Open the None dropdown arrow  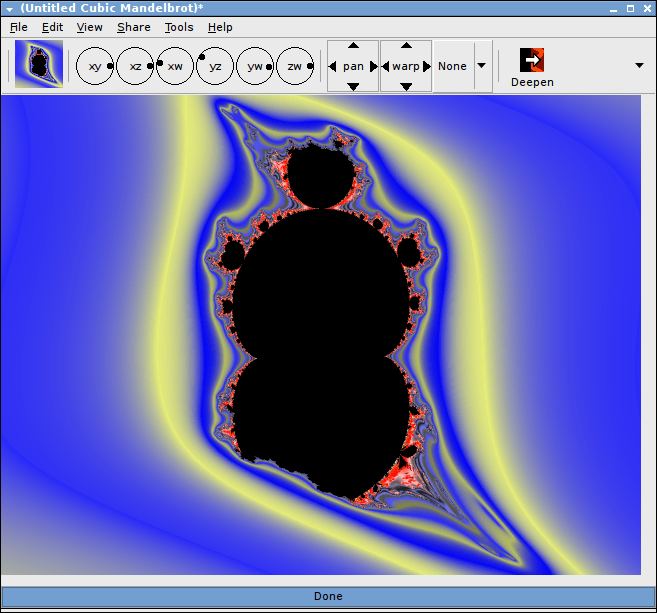point(481,66)
